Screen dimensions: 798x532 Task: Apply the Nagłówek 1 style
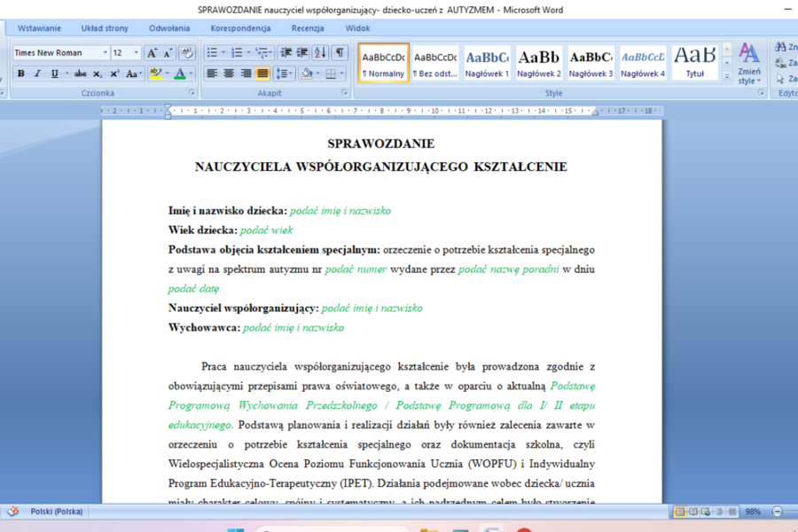coord(486,62)
